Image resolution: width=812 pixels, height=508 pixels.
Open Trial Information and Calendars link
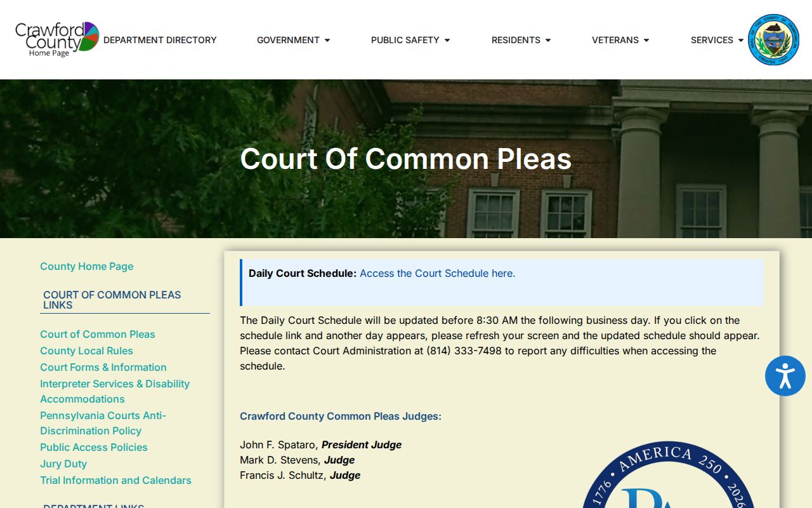pyautogui.click(x=115, y=480)
